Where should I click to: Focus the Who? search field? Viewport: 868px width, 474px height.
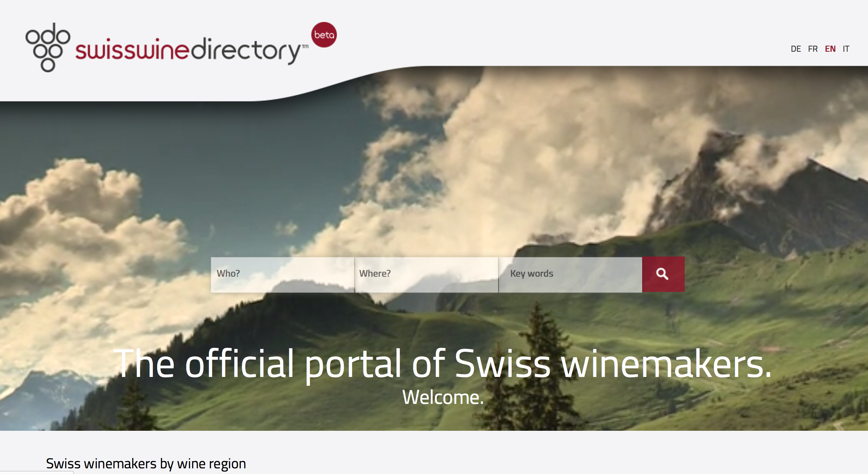283,275
